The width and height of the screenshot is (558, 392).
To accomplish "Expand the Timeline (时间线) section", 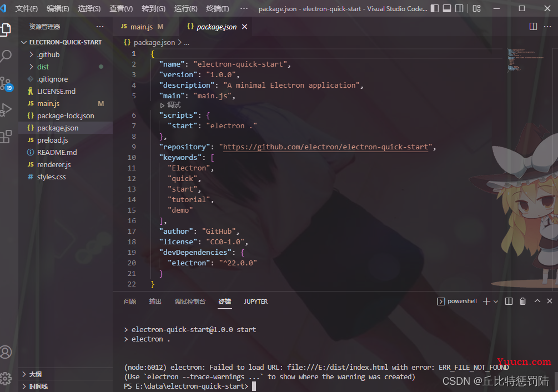I will [66, 386].
